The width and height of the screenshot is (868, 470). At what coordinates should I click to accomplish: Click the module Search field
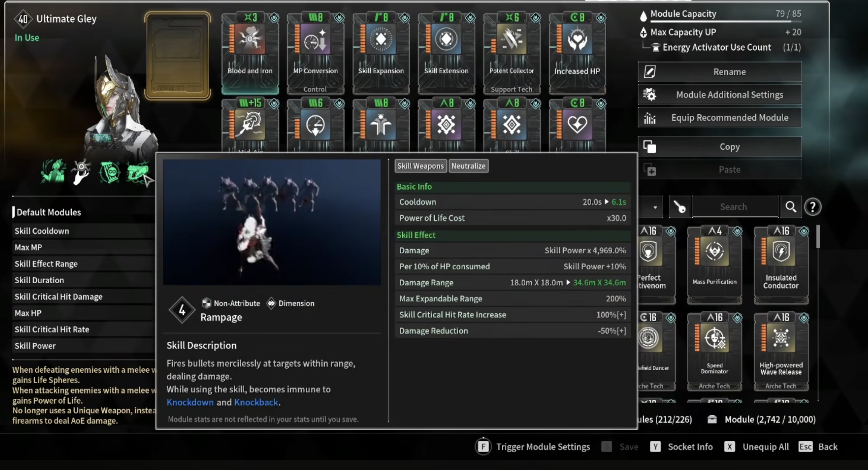734,207
